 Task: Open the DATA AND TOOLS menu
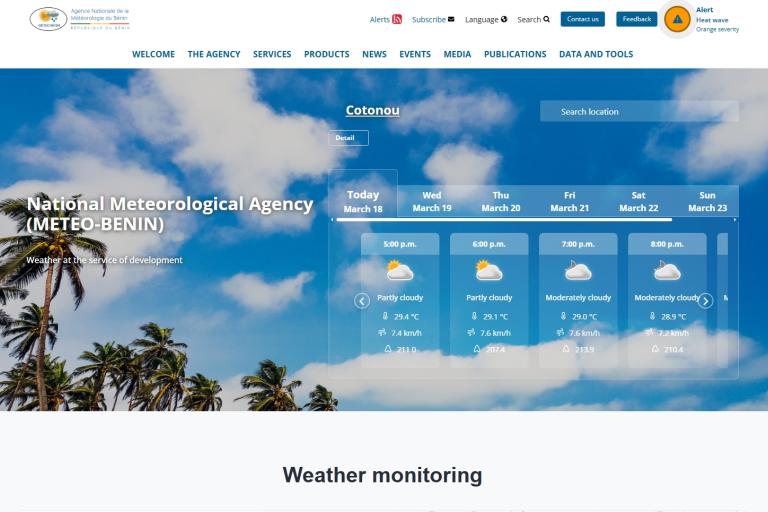pyautogui.click(x=596, y=54)
